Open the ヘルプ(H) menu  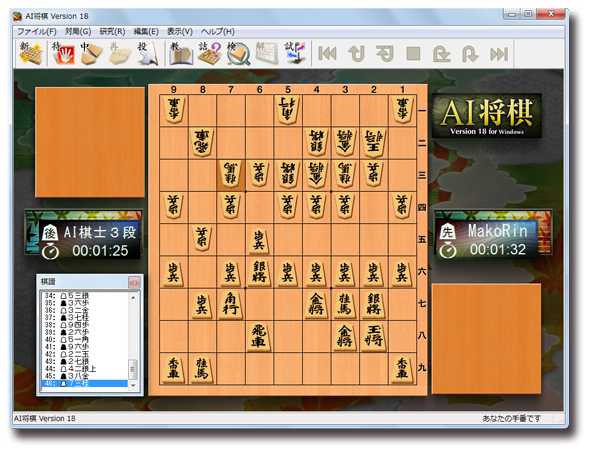(217, 31)
